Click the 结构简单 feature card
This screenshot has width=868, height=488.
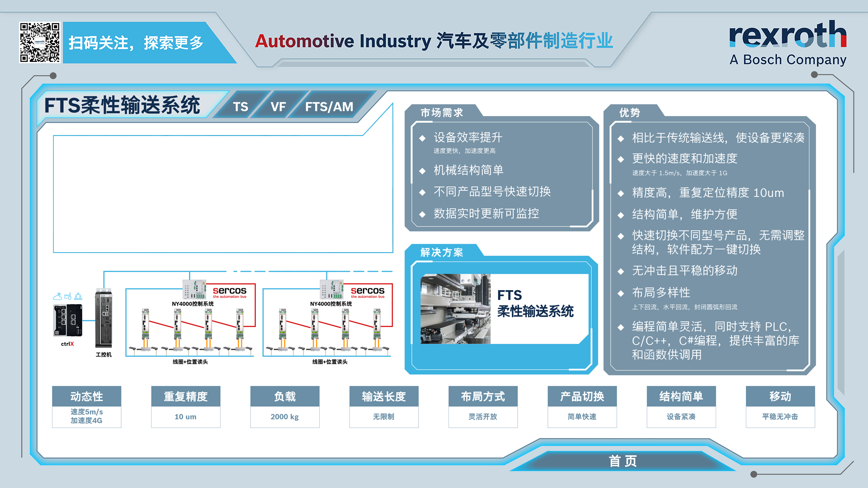681,407
